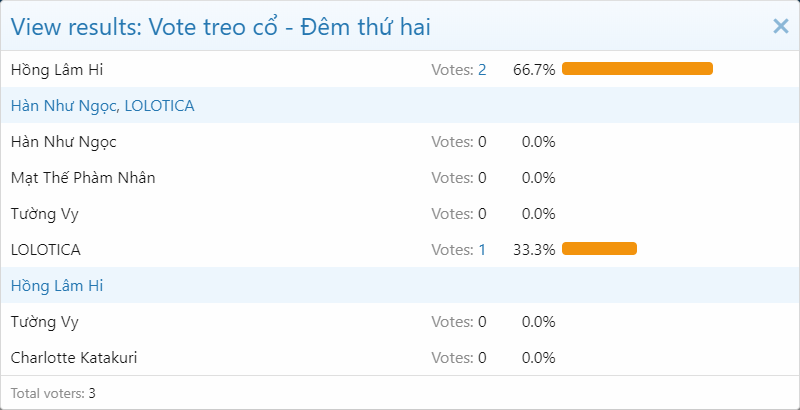The image size is (800, 410).
Task: Click Votes: 0 for Charlotte Katakuri
Action: click(458, 358)
